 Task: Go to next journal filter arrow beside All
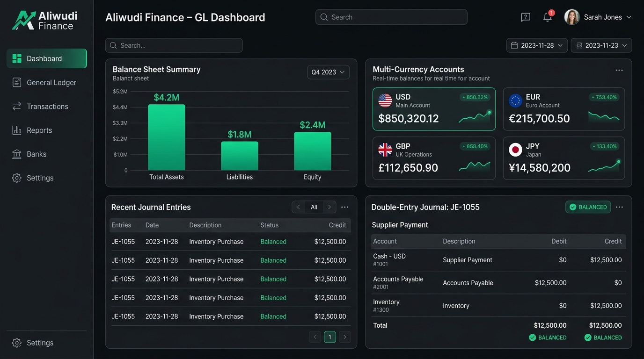[329, 207]
